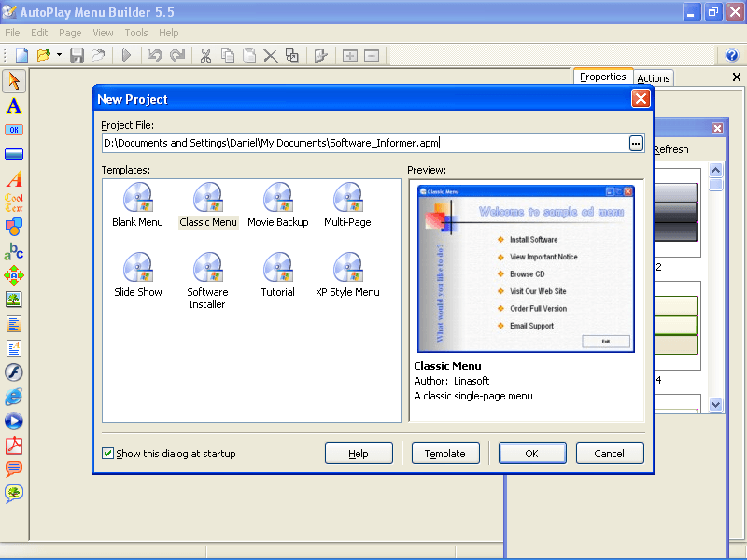This screenshot has height=560, width=747.
Task: Select the blue A Text tool
Action: point(14,105)
